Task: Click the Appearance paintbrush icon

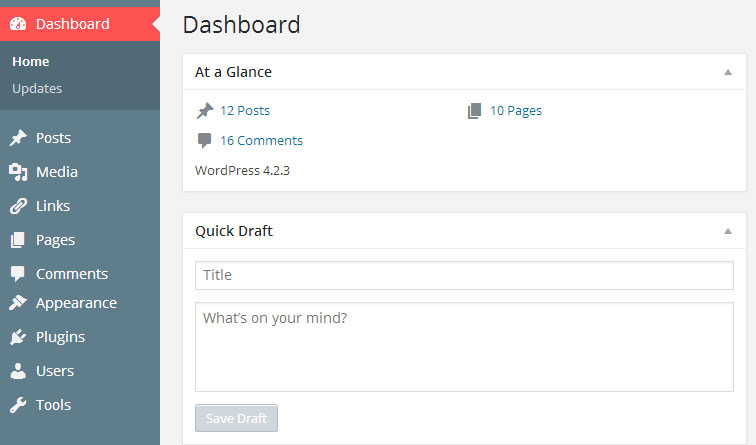Action: click(x=18, y=303)
